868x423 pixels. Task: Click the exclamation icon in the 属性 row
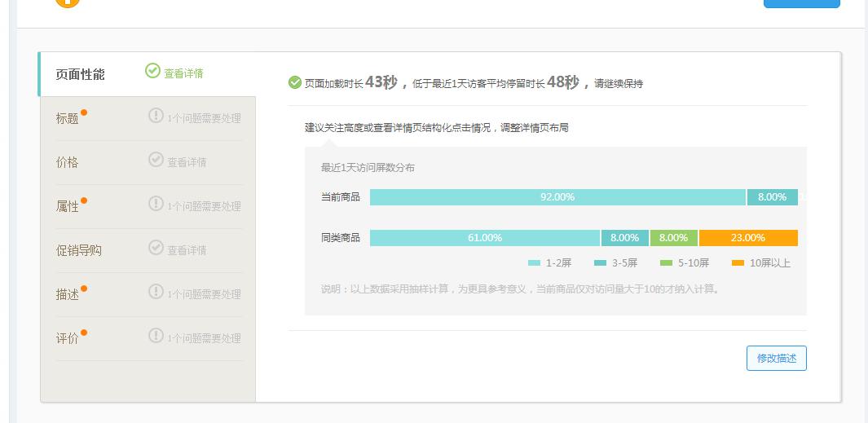pos(156,204)
